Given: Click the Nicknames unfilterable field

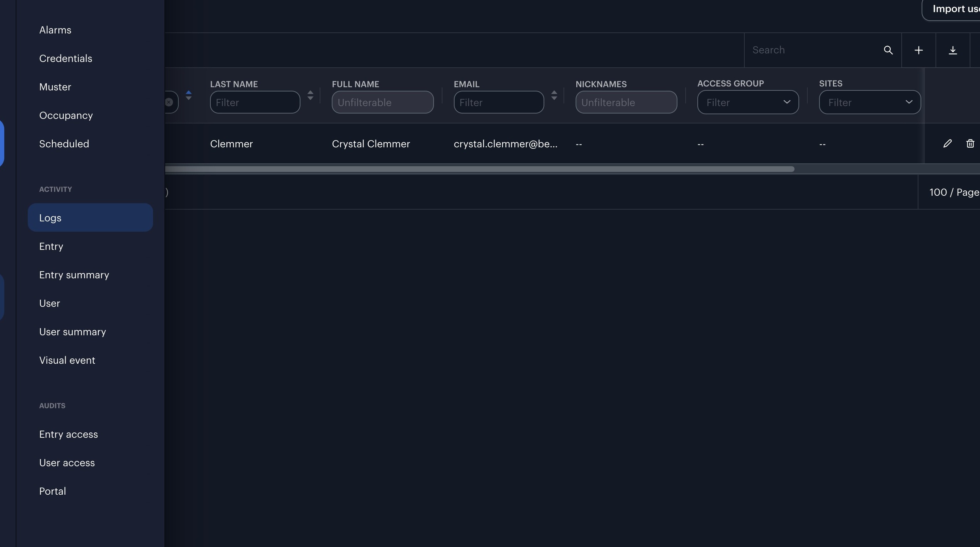Looking at the screenshot, I should pos(626,102).
